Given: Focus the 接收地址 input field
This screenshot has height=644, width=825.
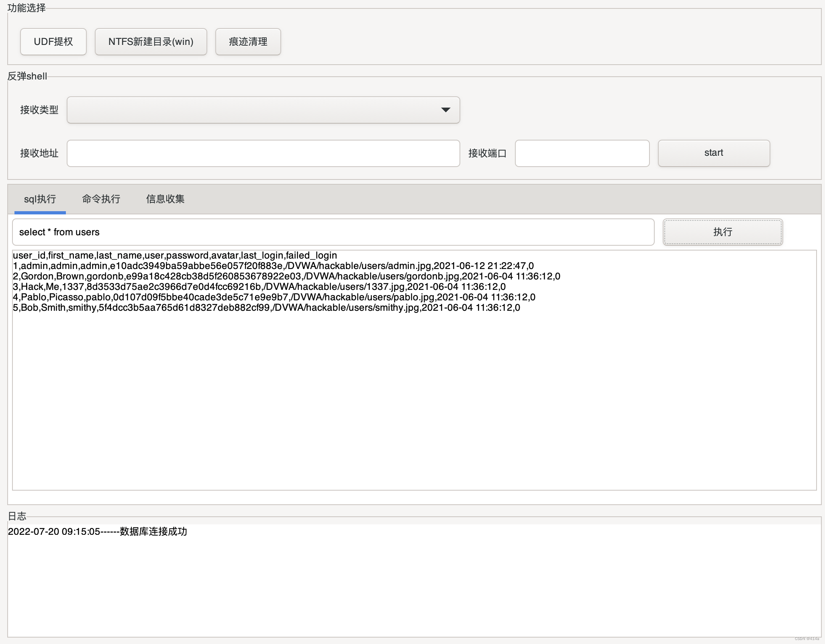Looking at the screenshot, I should tap(263, 153).
